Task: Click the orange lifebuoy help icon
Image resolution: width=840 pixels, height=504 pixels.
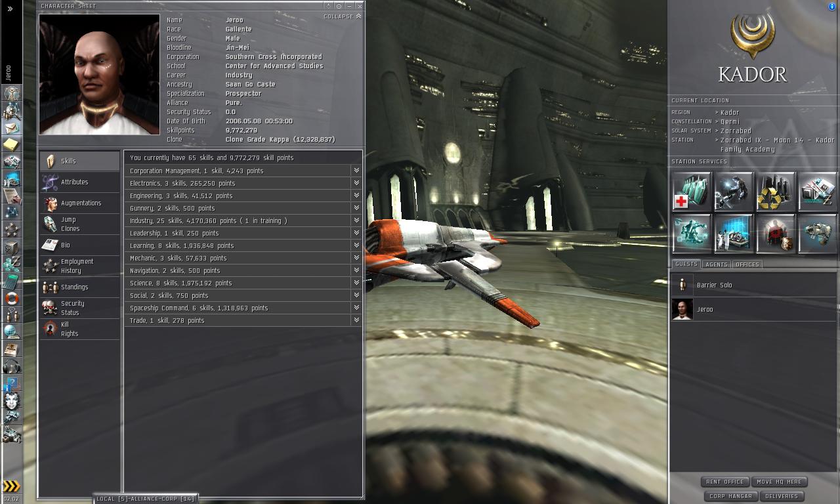Action: tap(12, 298)
